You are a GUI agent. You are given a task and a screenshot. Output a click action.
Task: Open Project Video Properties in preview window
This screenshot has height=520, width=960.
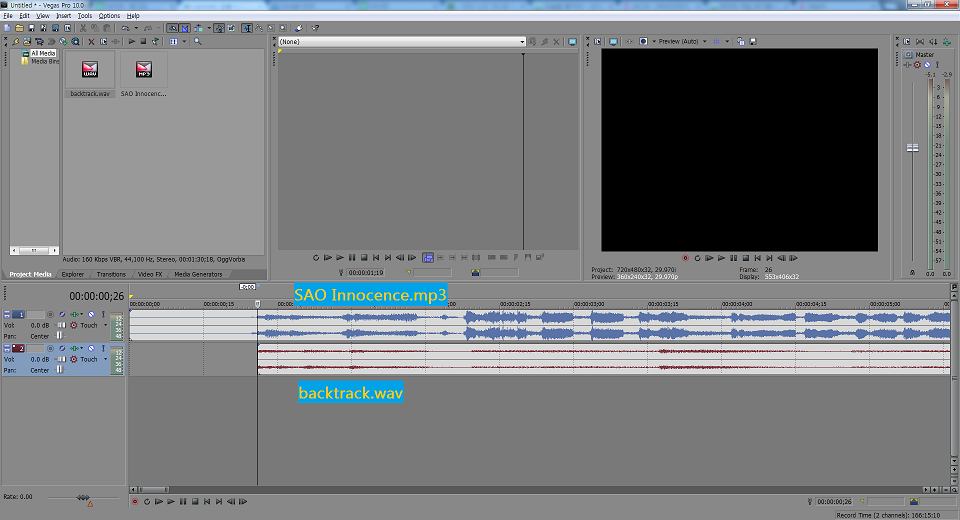(598, 42)
